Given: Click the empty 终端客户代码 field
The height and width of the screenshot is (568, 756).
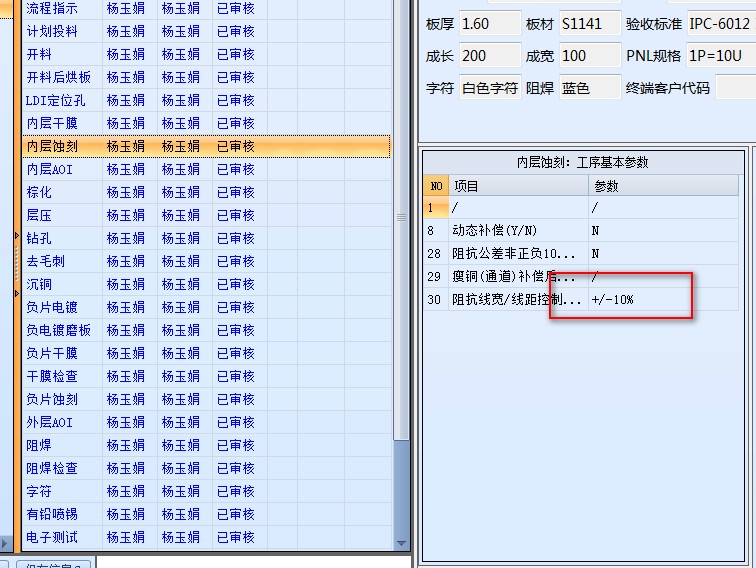Looking at the screenshot, I should (x=736, y=88).
